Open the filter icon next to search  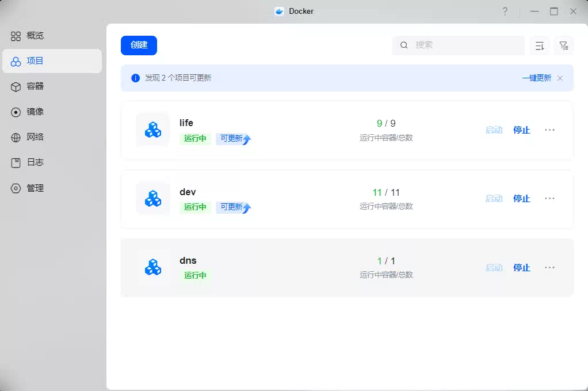(x=564, y=45)
